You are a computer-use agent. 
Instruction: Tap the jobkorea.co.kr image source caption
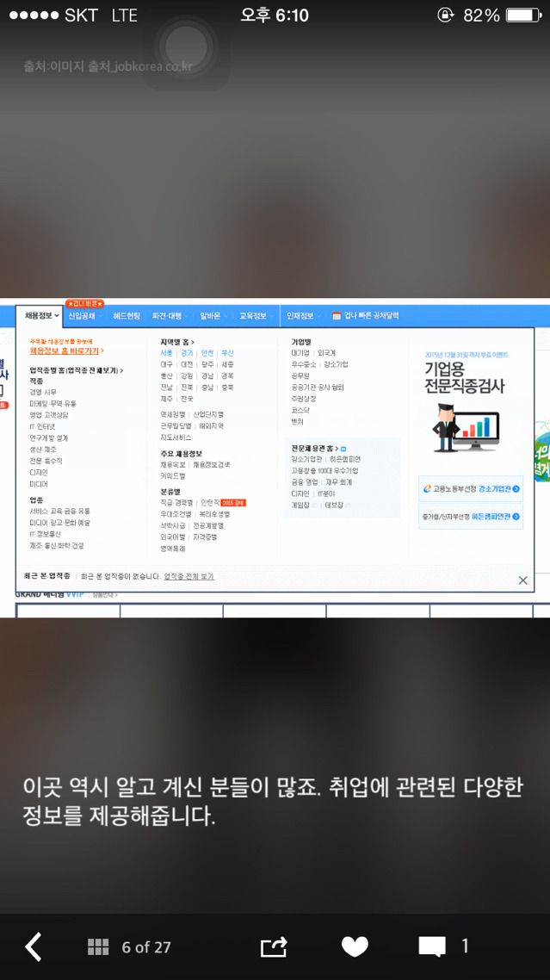tap(108, 67)
